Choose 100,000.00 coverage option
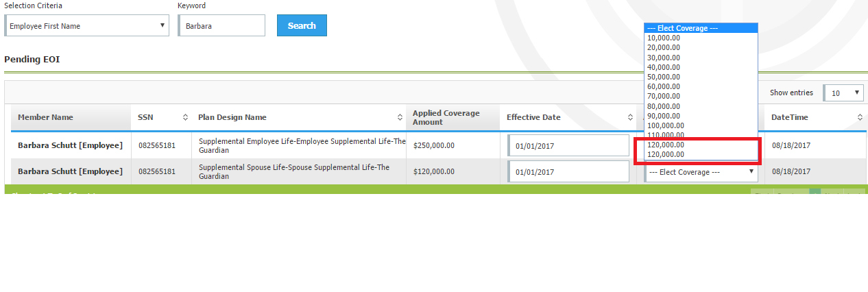 [666, 125]
